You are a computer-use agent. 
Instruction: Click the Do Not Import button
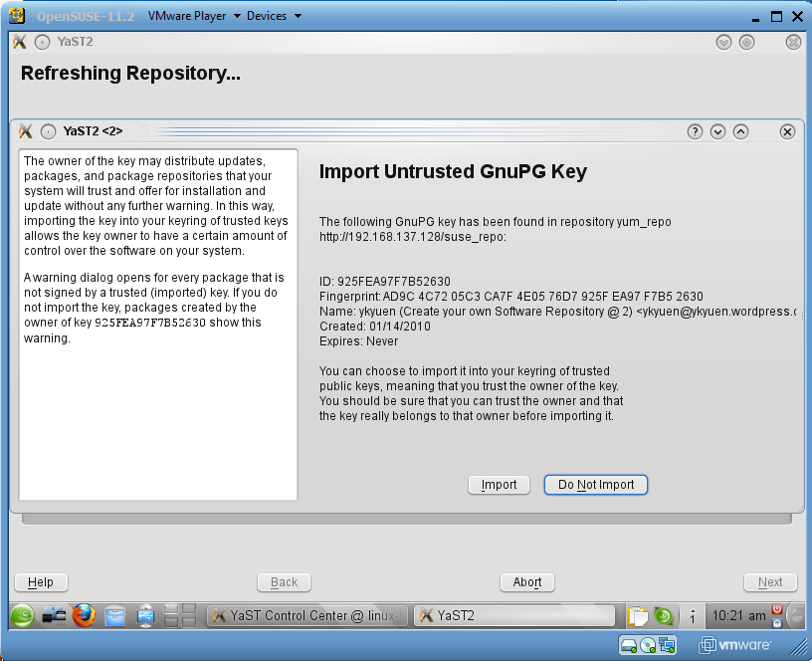596,485
